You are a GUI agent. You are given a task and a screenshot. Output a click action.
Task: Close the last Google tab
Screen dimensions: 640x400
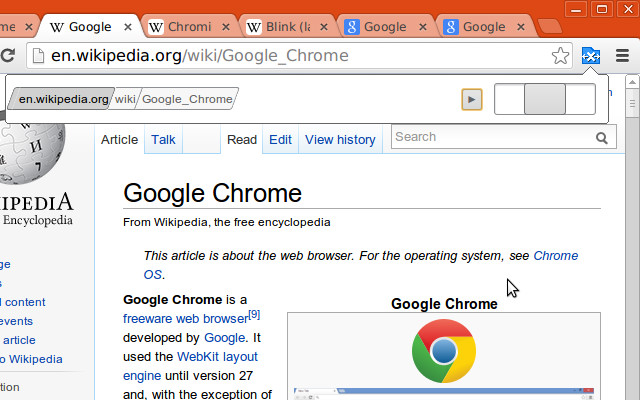[x=521, y=27]
